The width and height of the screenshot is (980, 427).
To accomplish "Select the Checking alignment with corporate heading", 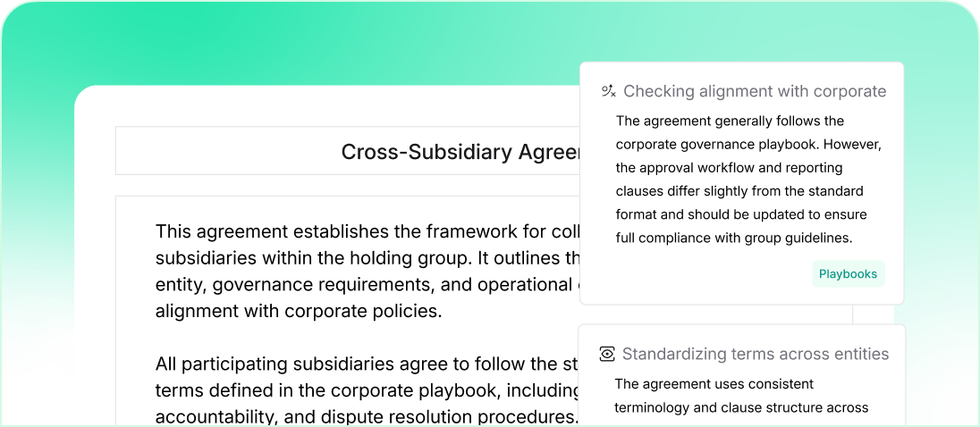I will tap(755, 91).
